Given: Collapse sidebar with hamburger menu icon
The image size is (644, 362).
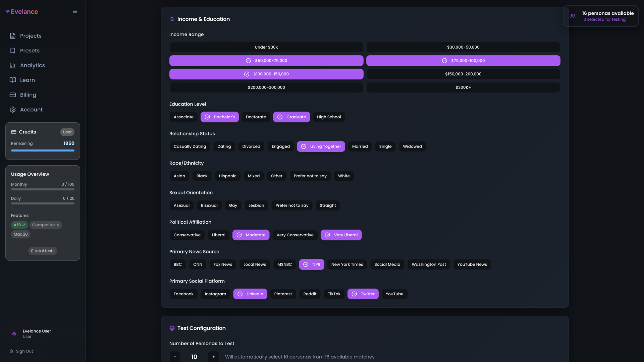Looking at the screenshot, I should click(x=75, y=11).
